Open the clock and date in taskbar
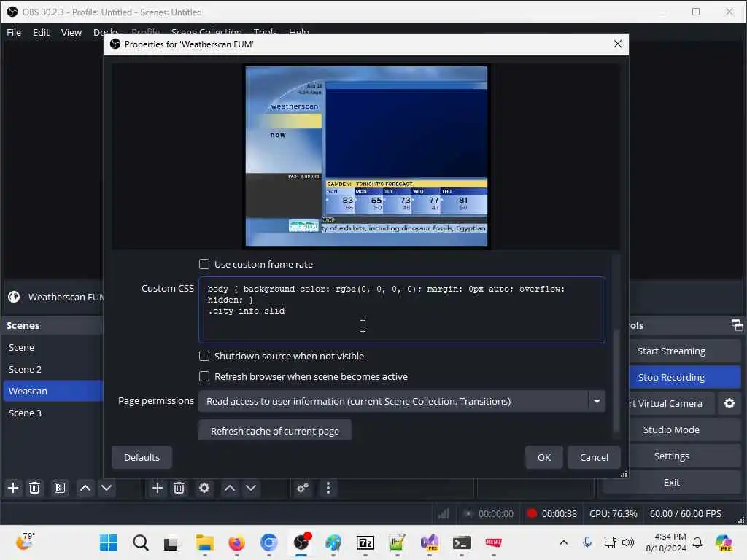This screenshot has height=560, width=747. pyautogui.click(x=665, y=542)
